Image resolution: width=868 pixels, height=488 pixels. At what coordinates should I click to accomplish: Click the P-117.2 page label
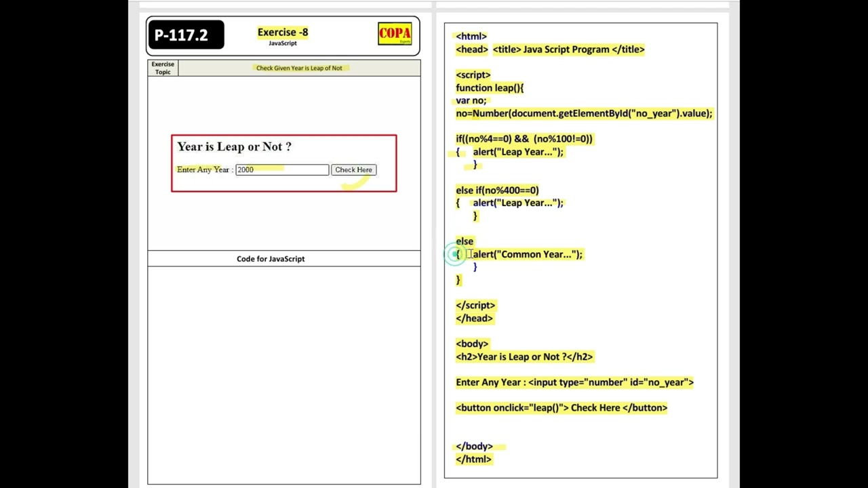tap(185, 35)
